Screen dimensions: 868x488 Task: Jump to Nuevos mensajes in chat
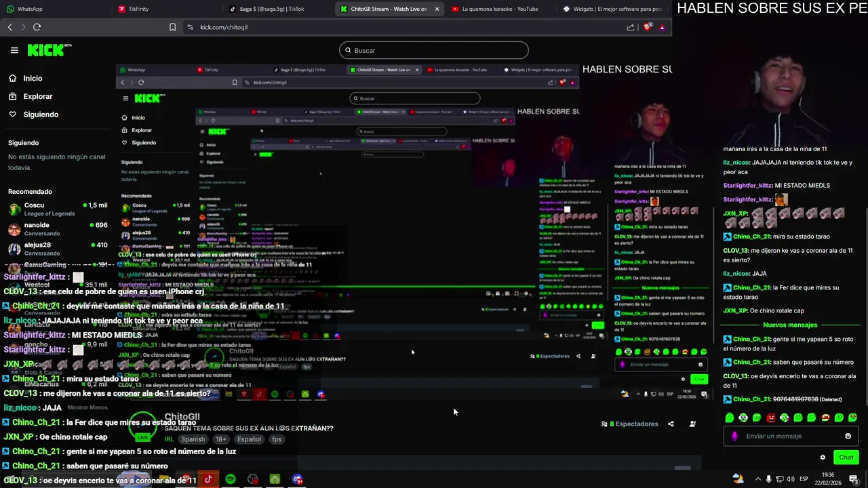(x=790, y=325)
